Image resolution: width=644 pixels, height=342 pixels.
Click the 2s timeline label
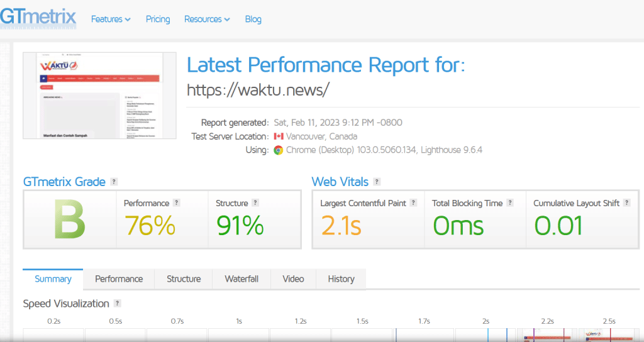tap(486, 321)
